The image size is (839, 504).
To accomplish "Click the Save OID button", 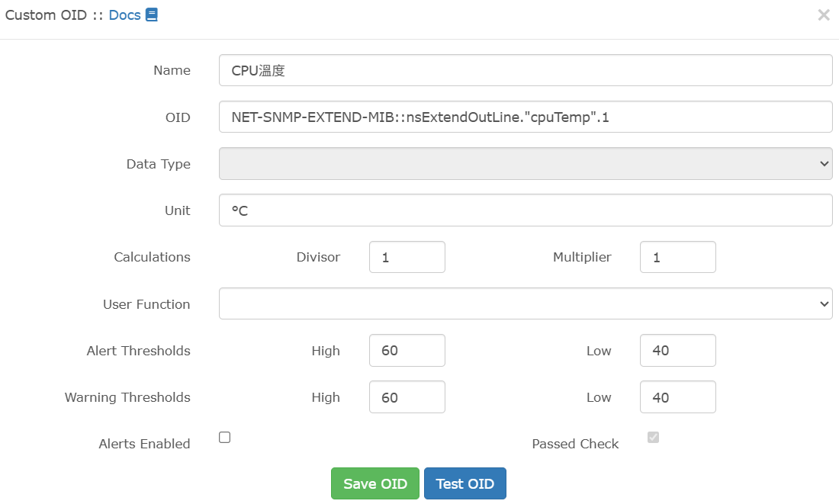I will 374,484.
